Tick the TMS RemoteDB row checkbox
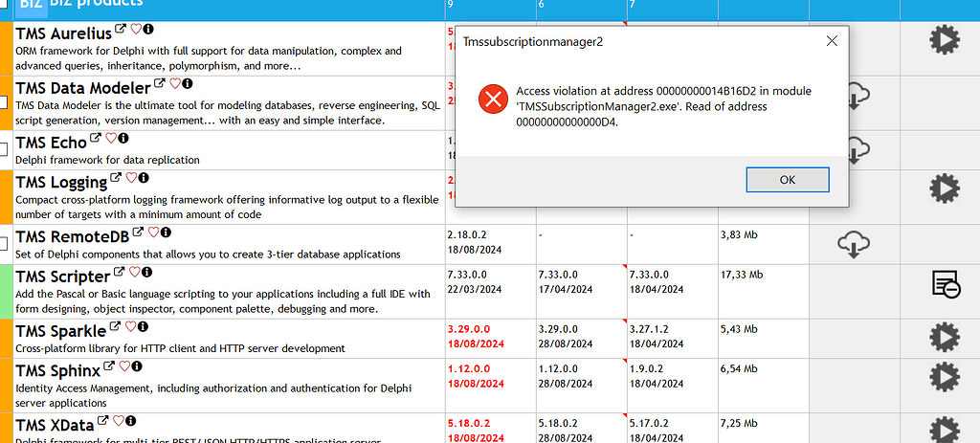Screen dimensions: 980x443 pos(3,243)
